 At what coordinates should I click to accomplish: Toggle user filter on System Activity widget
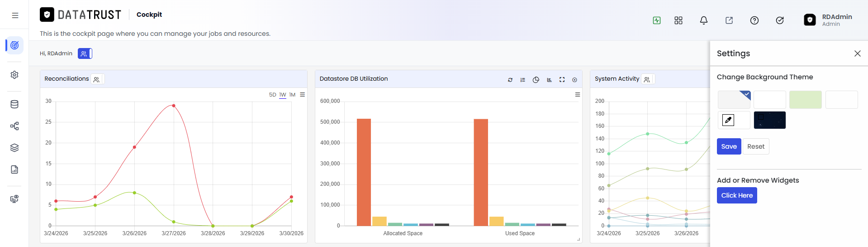648,79
